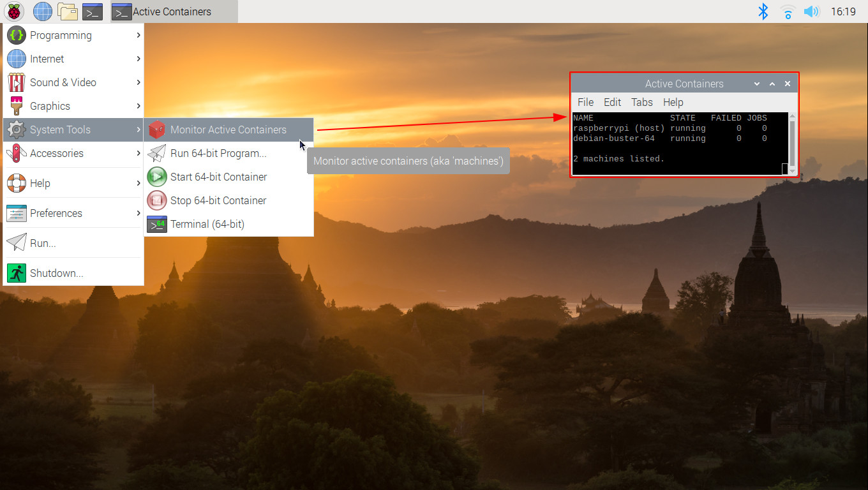Open the Preferences menu entry
This screenshot has width=868, height=490.
tap(73, 213)
